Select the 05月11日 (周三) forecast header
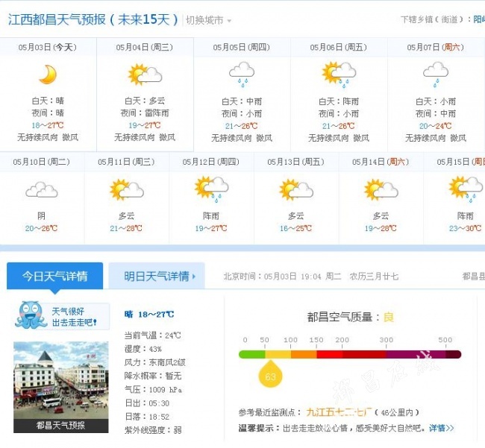This screenshot has width=485, height=448. pyautogui.click(x=126, y=162)
